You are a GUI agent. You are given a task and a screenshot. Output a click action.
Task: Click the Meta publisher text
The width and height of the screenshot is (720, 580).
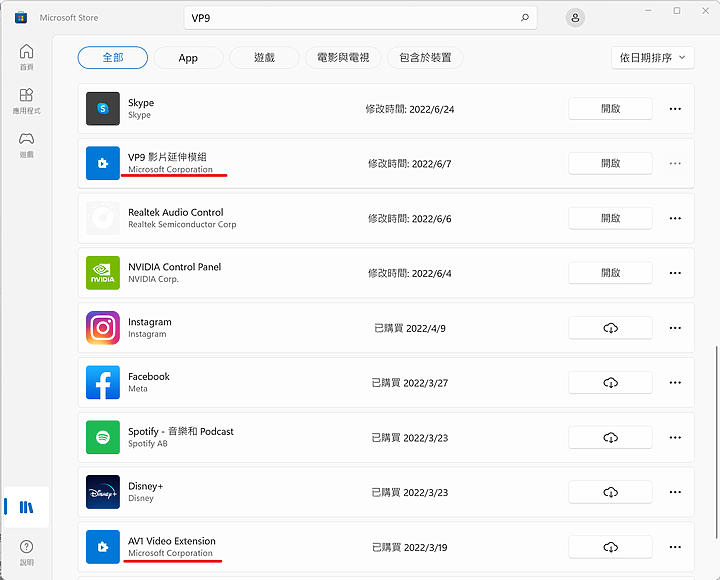(x=138, y=389)
